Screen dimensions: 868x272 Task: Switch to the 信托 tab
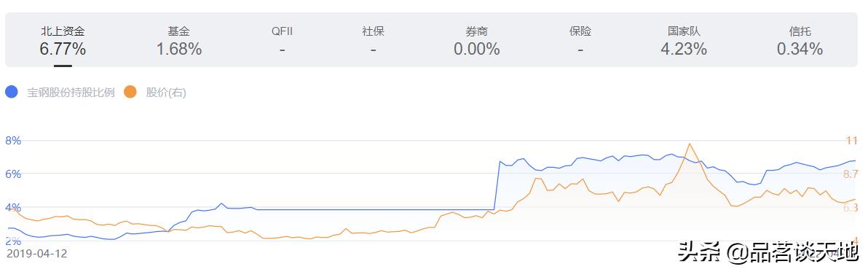click(800, 41)
